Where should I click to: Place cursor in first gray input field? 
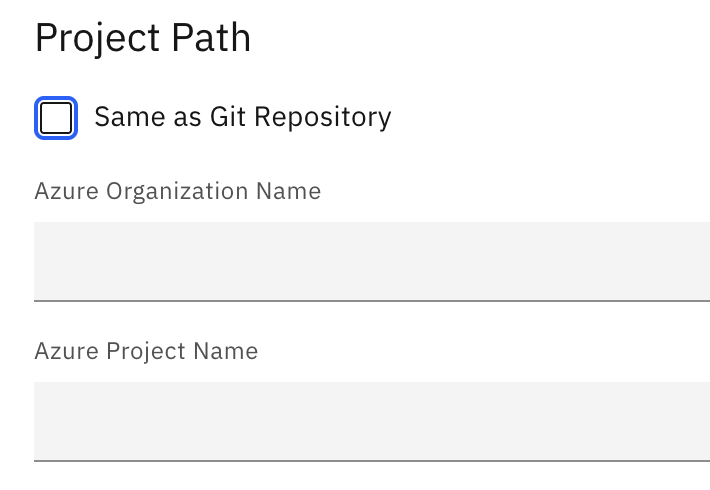coord(372,260)
